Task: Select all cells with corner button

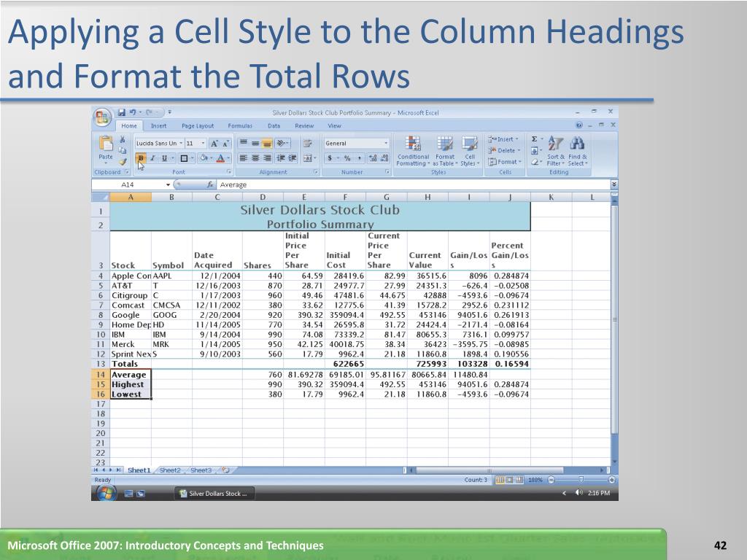Action: tap(101, 197)
